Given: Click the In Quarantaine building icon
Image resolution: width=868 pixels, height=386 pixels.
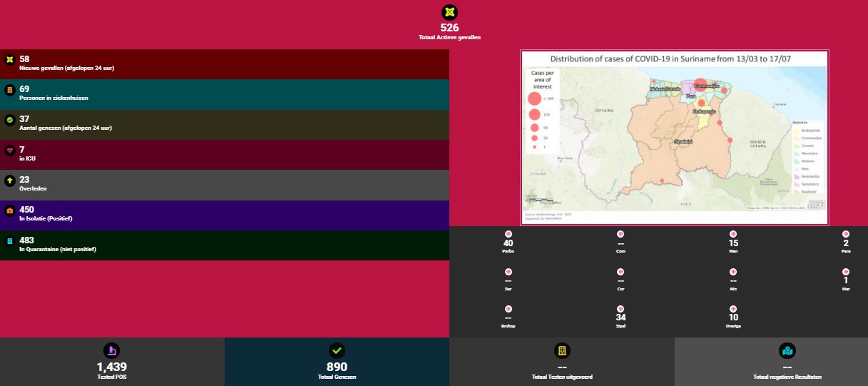Looking at the screenshot, I should 9,241.
